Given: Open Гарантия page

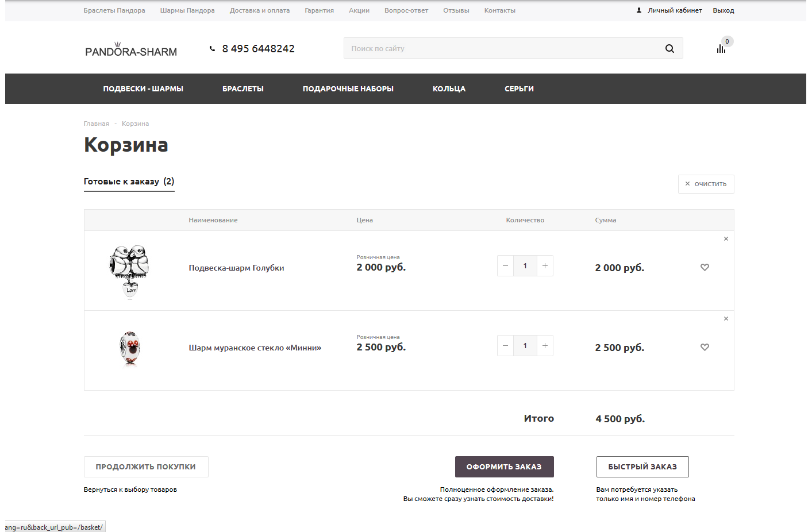Looking at the screenshot, I should (320, 10).
